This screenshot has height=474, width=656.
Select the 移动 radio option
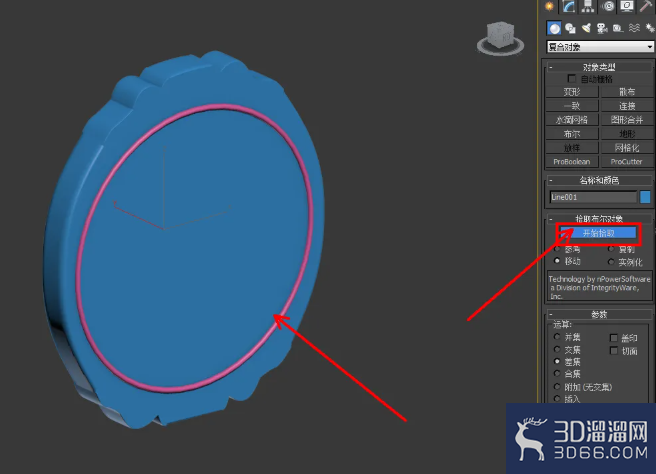coord(557,261)
